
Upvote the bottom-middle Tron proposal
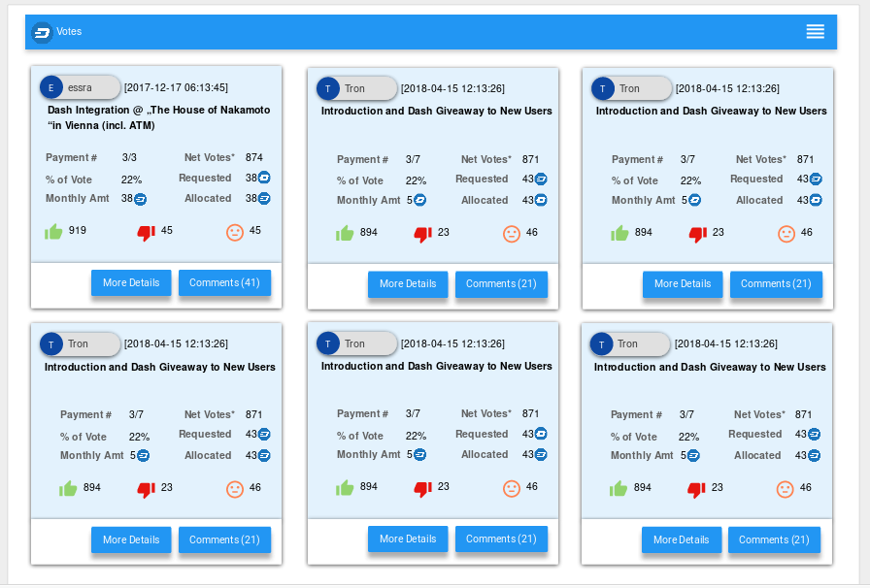coord(345,488)
